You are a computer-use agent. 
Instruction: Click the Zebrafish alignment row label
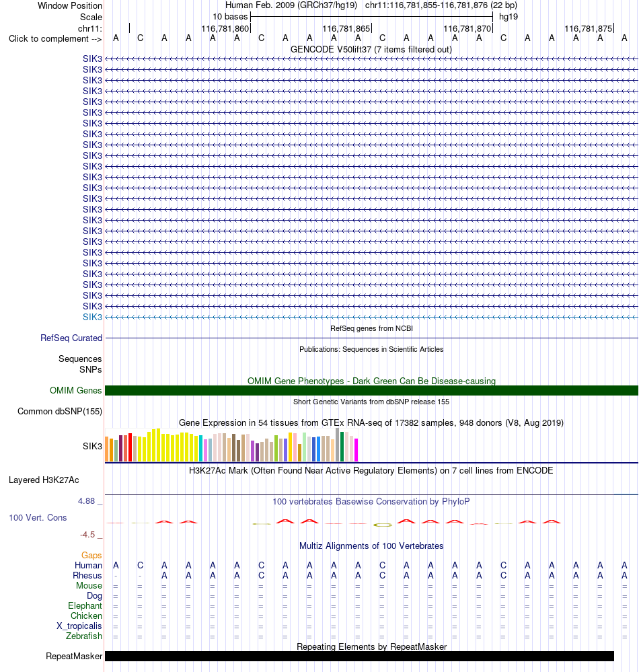(84, 636)
